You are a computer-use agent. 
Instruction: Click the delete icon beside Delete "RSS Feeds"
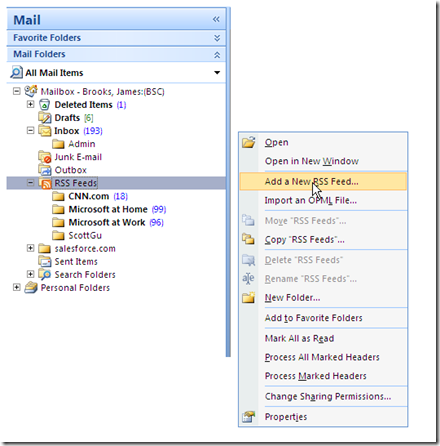[x=249, y=260]
